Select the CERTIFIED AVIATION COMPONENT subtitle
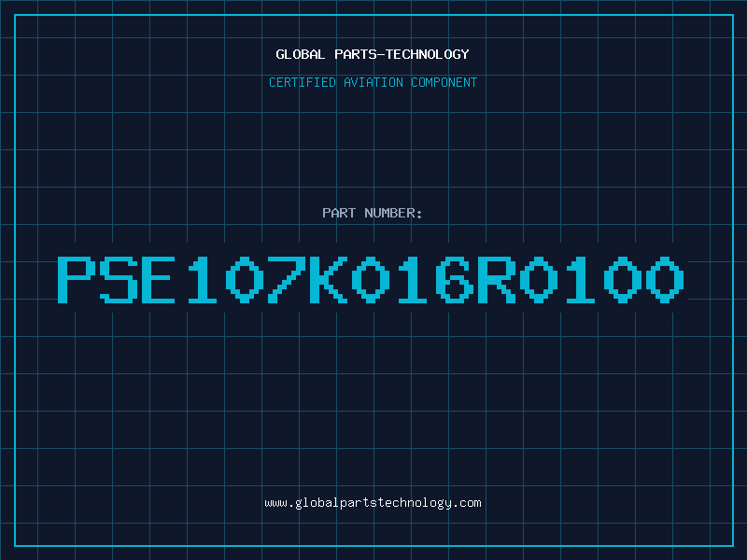This screenshot has width=747, height=560. click(373, 82)
